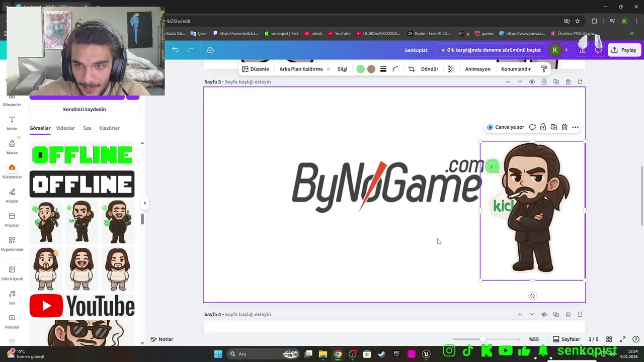
Task: Duplicate the selected character sticker
Action: tap(554, 127)
